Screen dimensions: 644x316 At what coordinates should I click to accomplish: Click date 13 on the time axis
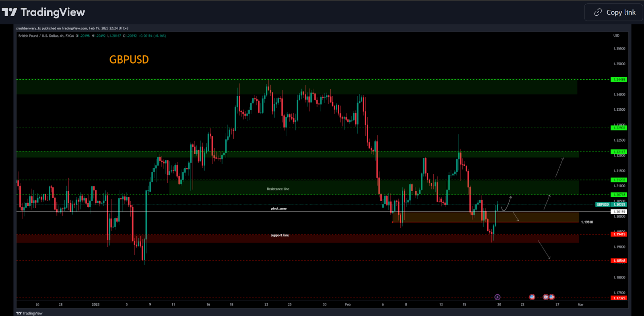click(441, 305)
